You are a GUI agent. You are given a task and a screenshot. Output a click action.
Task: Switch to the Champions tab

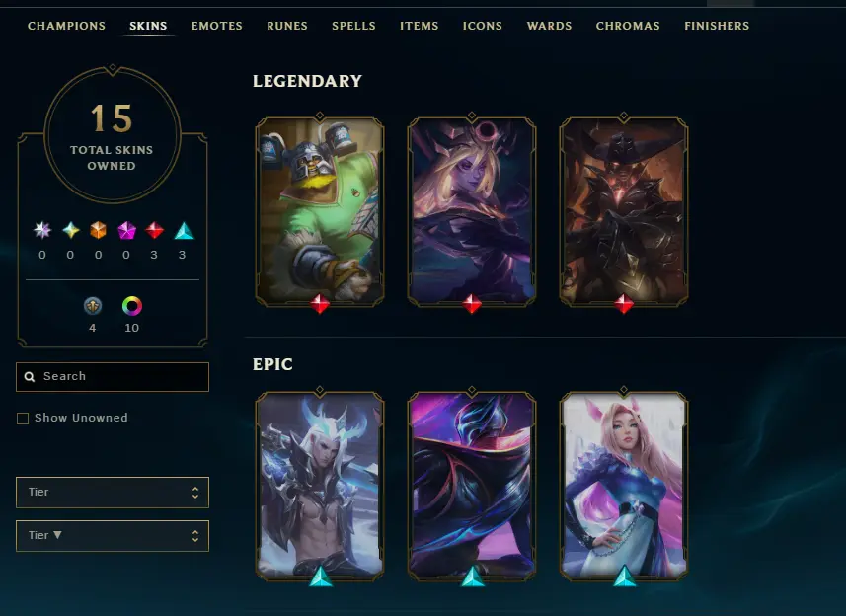click(x=66, y=26)
